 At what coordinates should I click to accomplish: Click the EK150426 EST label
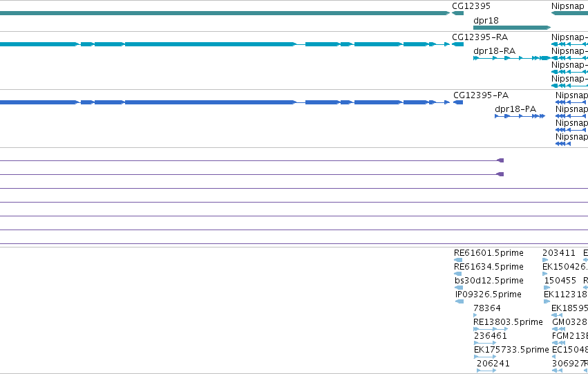pos(565,267)
